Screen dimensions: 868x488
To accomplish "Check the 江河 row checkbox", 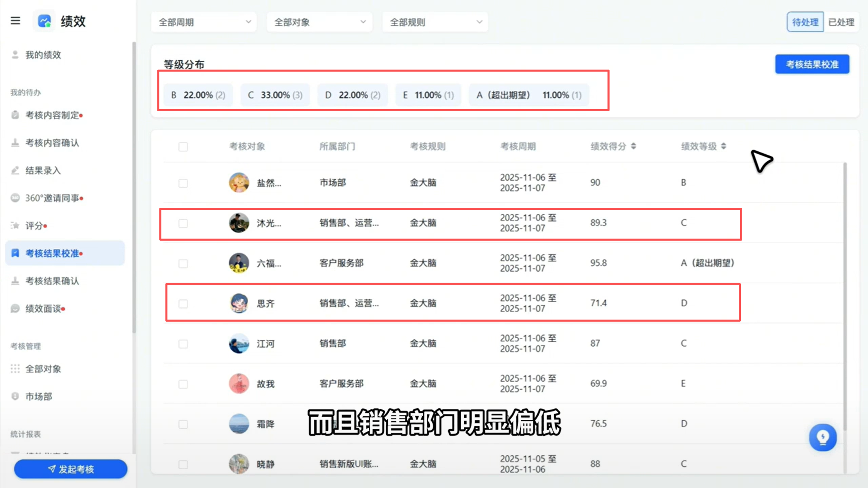I will (x=183, y=344).
